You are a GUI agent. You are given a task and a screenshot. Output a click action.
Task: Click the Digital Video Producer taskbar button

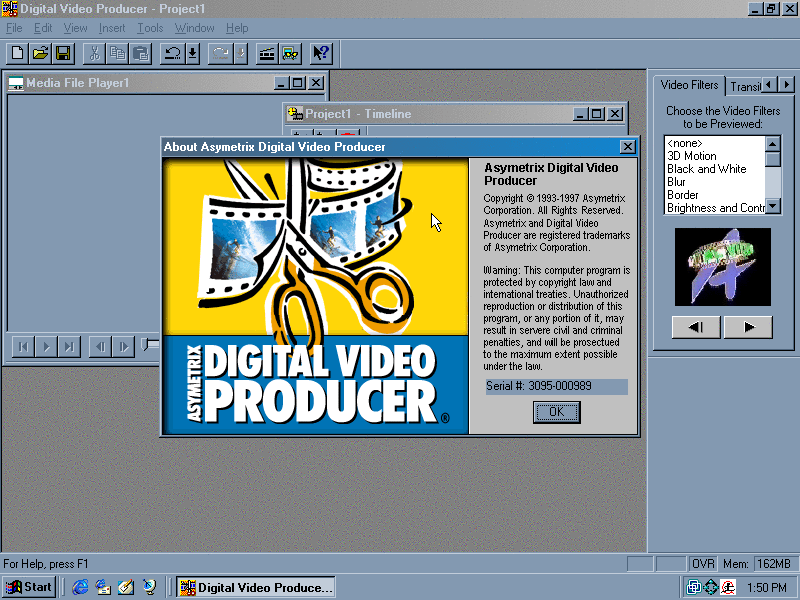pos(256,587)
